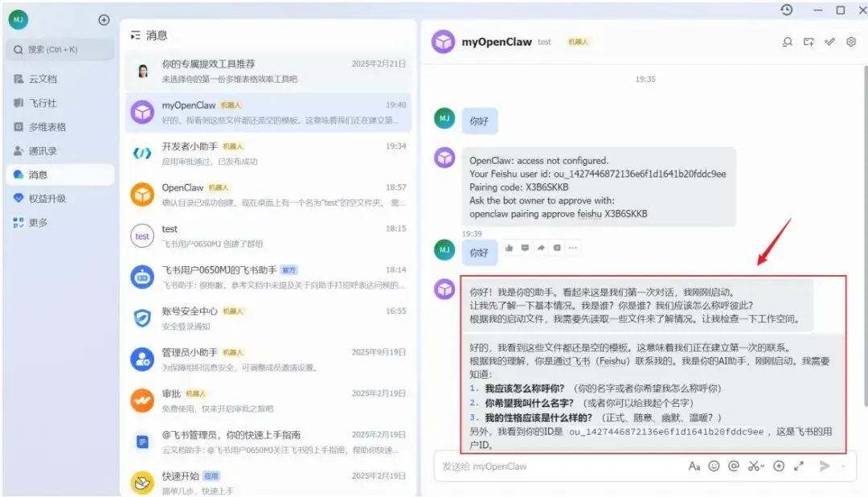Click the MJ profile avatar in sidebar
Viewport: 868px width, 497px height.
[18, 20]
